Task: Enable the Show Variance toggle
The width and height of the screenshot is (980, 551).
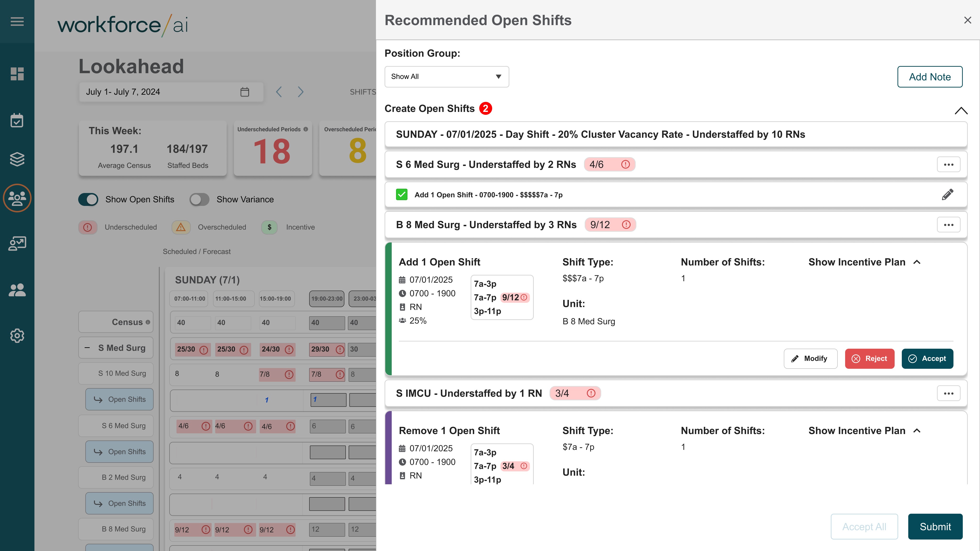Action: tap(199, 199)
